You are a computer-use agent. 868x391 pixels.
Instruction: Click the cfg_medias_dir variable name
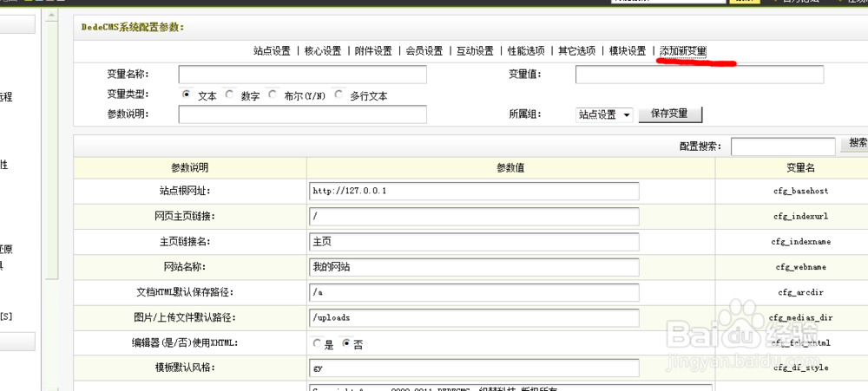click(x=800, y=318)
